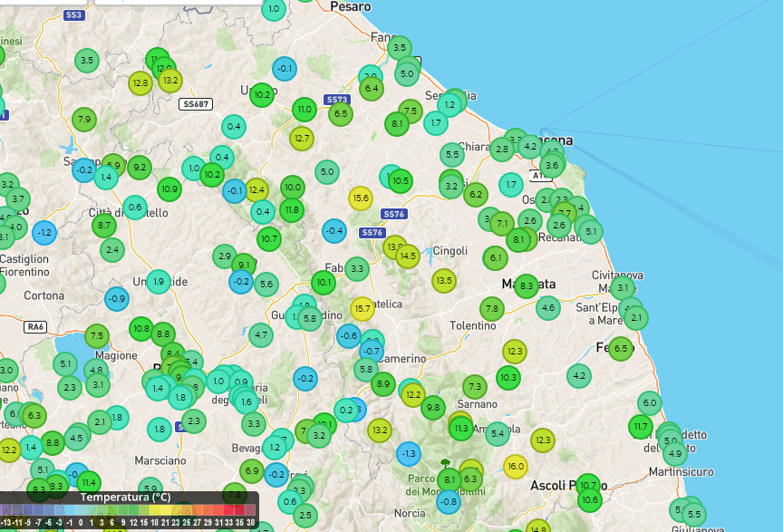783x532 pixels.
Task: Click the -0.8 marker near Norcia
Action: point(448,500)
